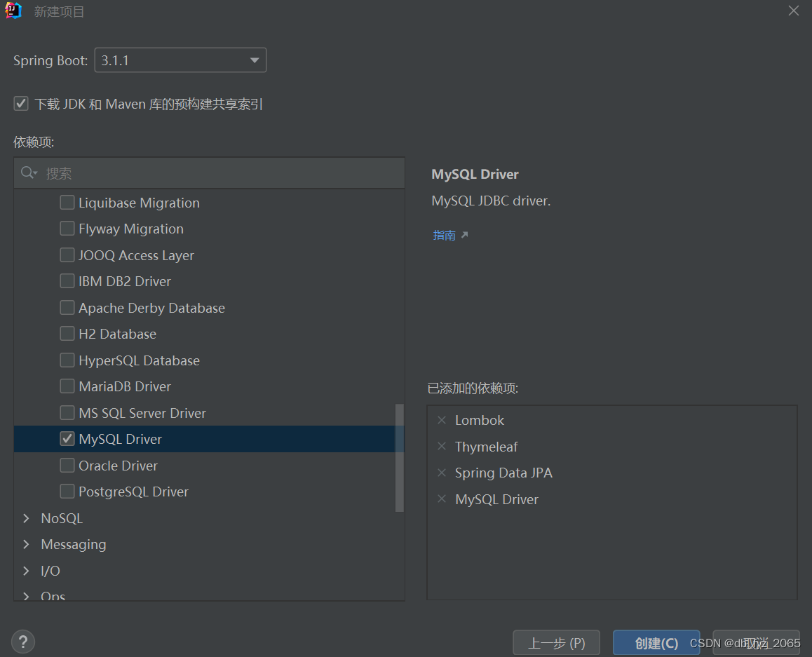The width and height of the screenshot is (812, 657).
Task: Select Lombok in added dependencies list
Action: [x=480, y=421]
